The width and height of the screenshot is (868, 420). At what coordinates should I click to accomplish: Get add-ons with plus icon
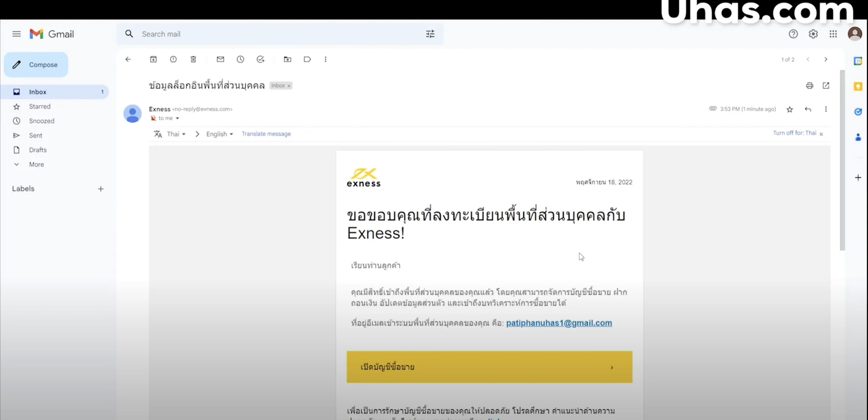(x=858, y=178)
